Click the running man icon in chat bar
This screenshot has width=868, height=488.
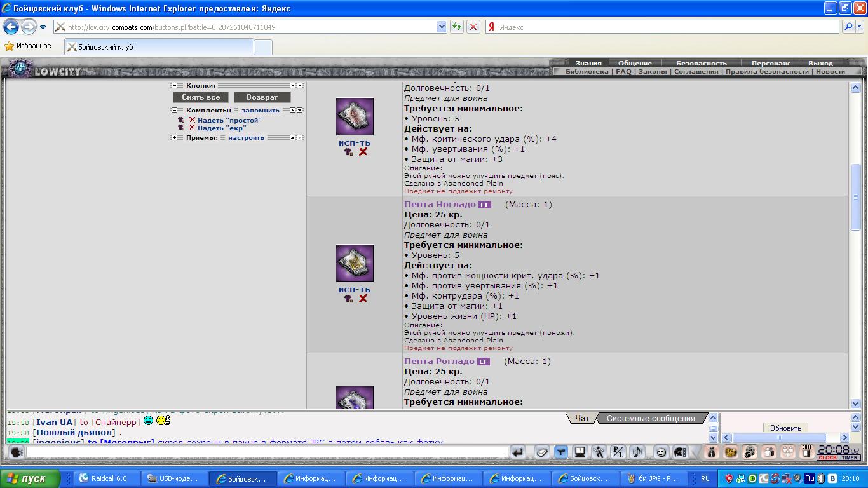pos(599,452)
